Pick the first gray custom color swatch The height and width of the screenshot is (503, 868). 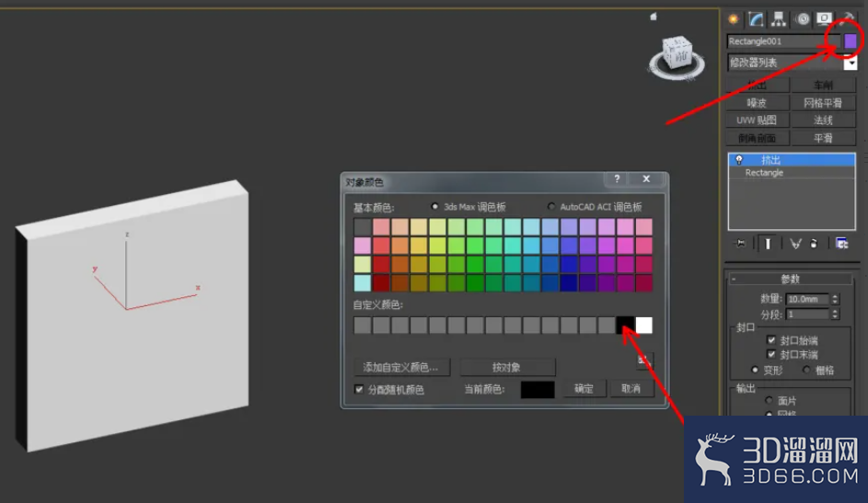(363, 325)
